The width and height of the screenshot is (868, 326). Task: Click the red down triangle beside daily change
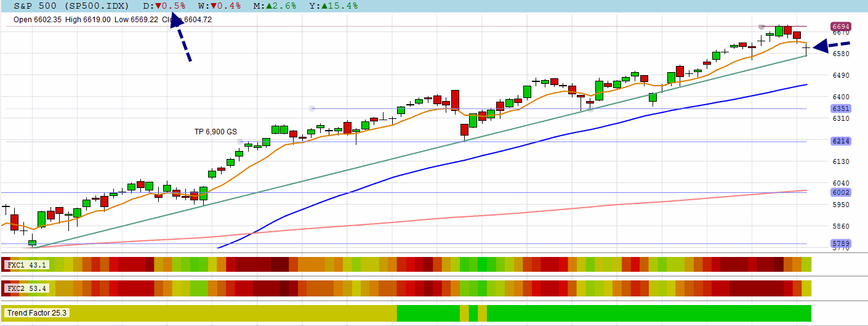pos(158,6)
